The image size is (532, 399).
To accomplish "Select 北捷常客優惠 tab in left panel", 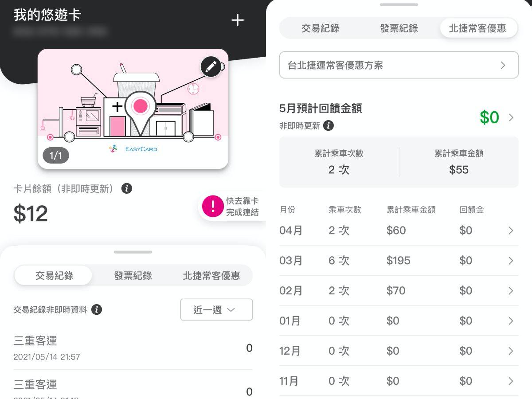I will [x=211, y=276].
